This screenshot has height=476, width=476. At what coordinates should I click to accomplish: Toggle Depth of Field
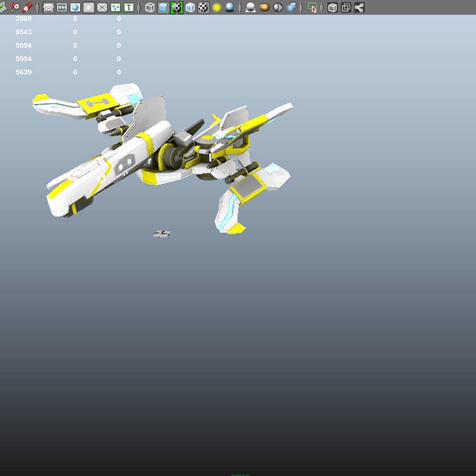point(291,7)
